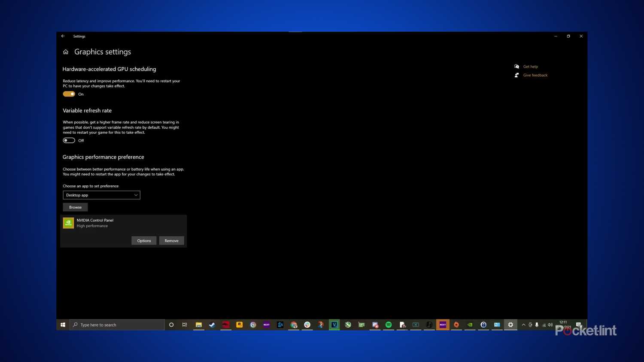This screenshot has height=362, width=644.
Task: Click the Settings home icon
Action: [65, 51]
